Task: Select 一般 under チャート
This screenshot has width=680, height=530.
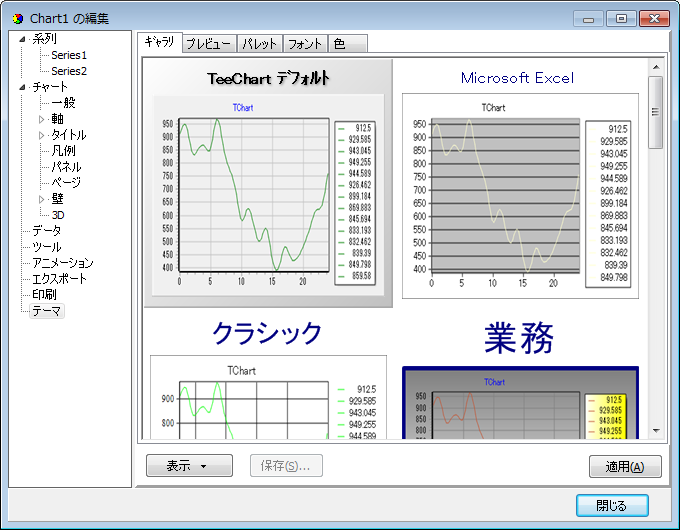Action: [63, 103]
